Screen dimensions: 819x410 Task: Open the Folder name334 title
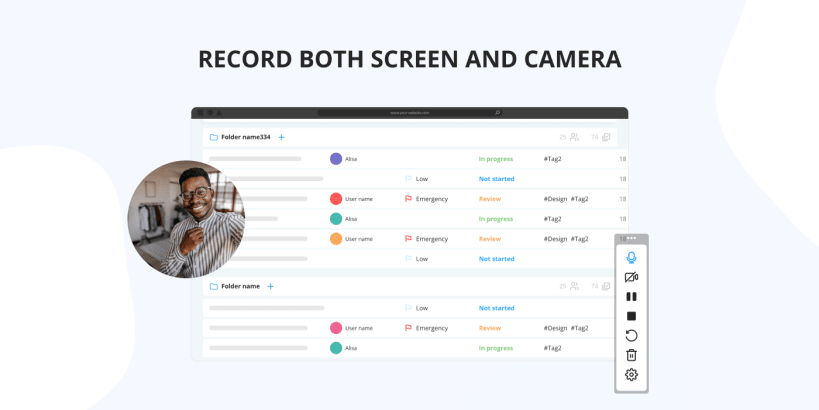click(x=246, y=137)
